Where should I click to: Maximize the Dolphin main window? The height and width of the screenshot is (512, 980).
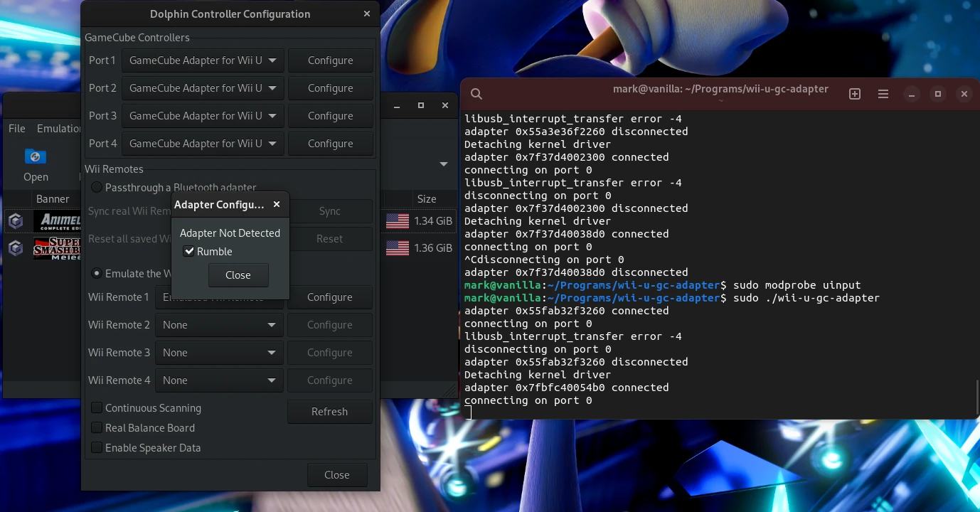click(x=421, y=105)
